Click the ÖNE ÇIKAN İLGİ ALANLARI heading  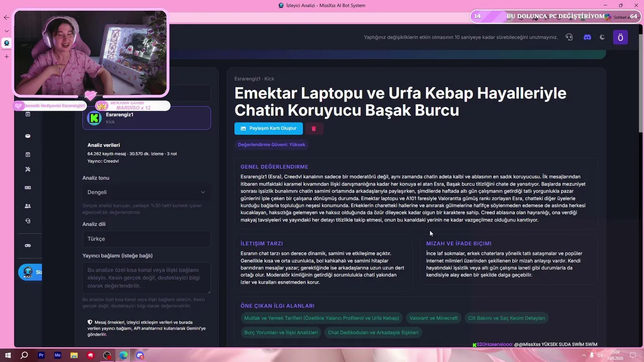click(277, 306)
